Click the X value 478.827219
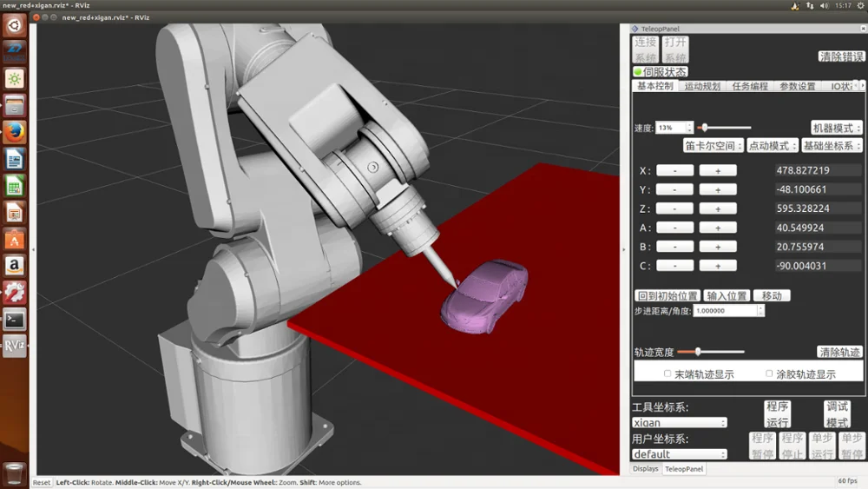 coord(803,170)
